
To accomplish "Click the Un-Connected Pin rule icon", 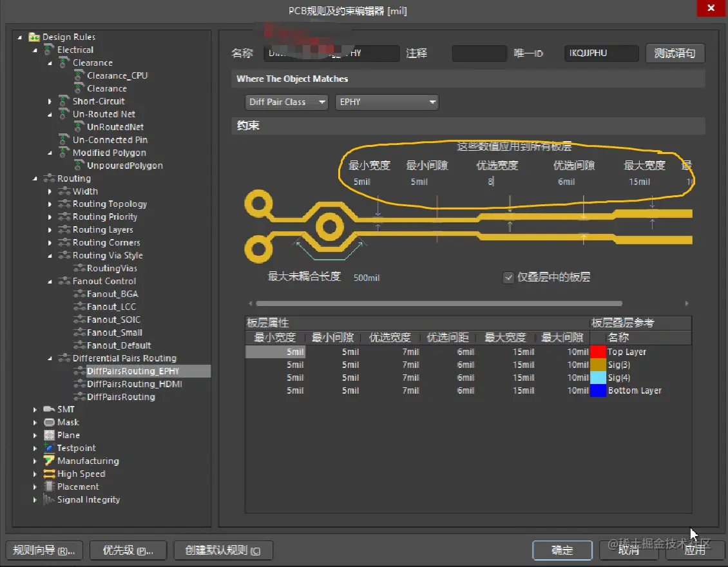I will [x=64, y=139].
